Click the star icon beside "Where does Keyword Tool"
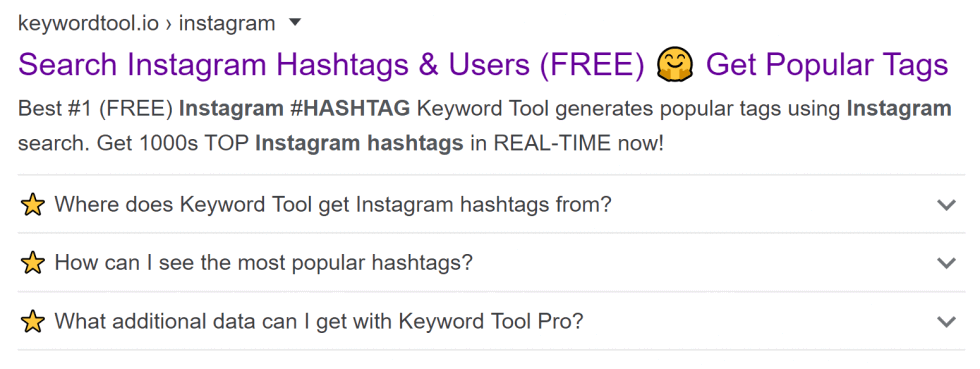Image resolution: width=980 pixels, height=369 pixels. point(32,205)
